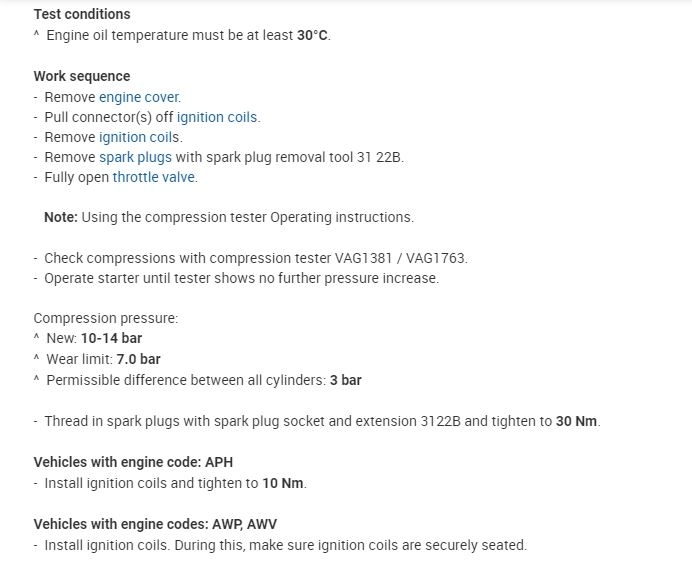Image resolution: width=692 pixels, height=574 pixels.
Task: Click the 3 bar permissible difference value
Action: point(345,380)
